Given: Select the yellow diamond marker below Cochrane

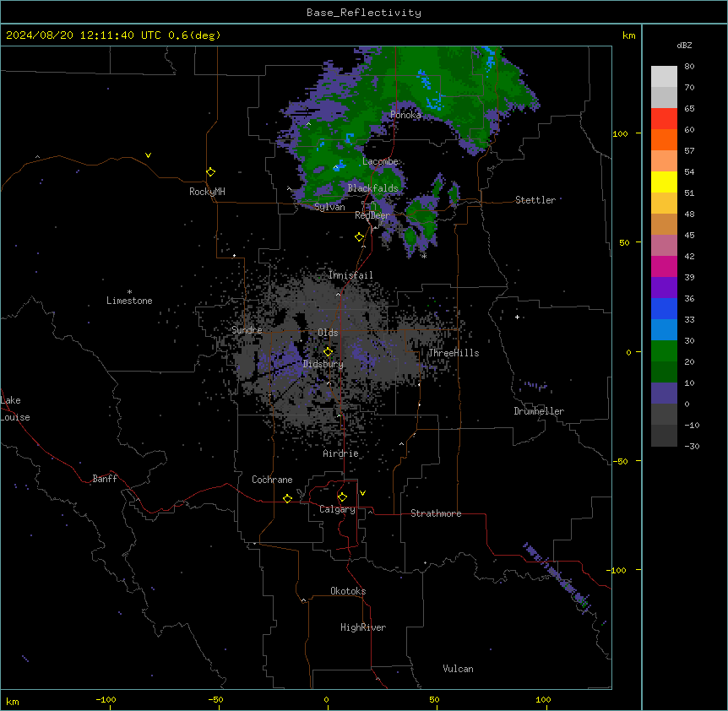Looking at the screenshot, I should (287, 498).
